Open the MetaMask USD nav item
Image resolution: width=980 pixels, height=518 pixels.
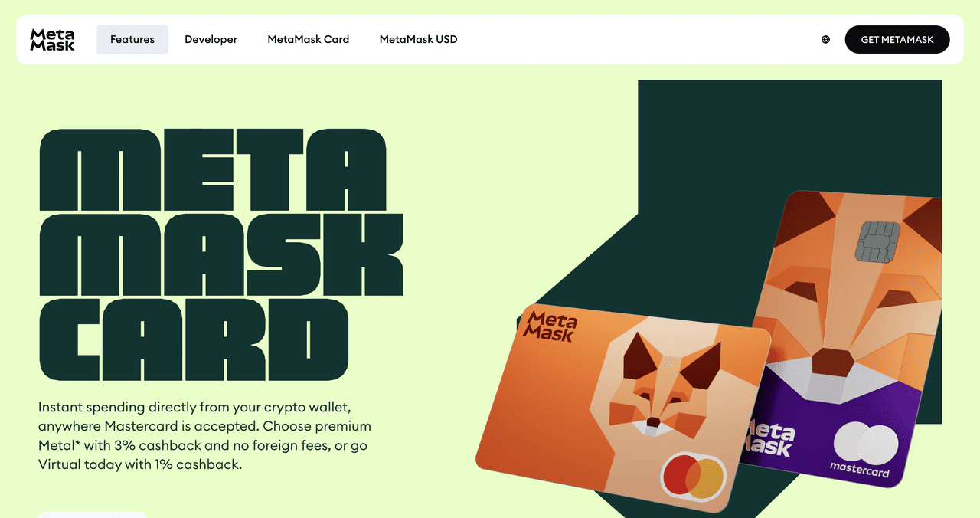419,39
